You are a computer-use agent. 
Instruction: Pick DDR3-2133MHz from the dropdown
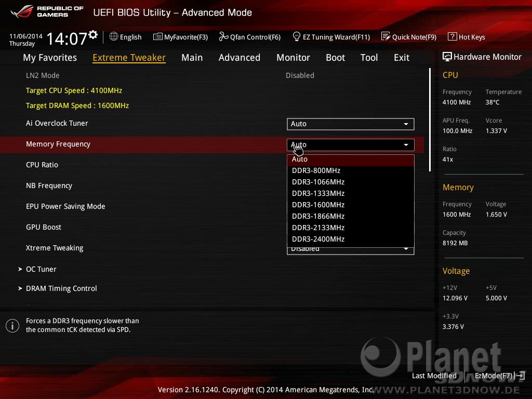pos(351,228)
